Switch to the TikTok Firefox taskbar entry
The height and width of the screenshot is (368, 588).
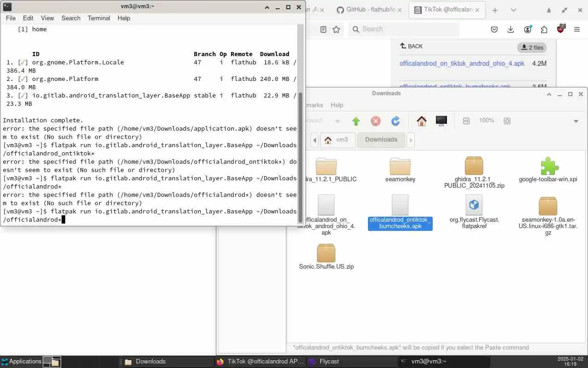[260, 362]
